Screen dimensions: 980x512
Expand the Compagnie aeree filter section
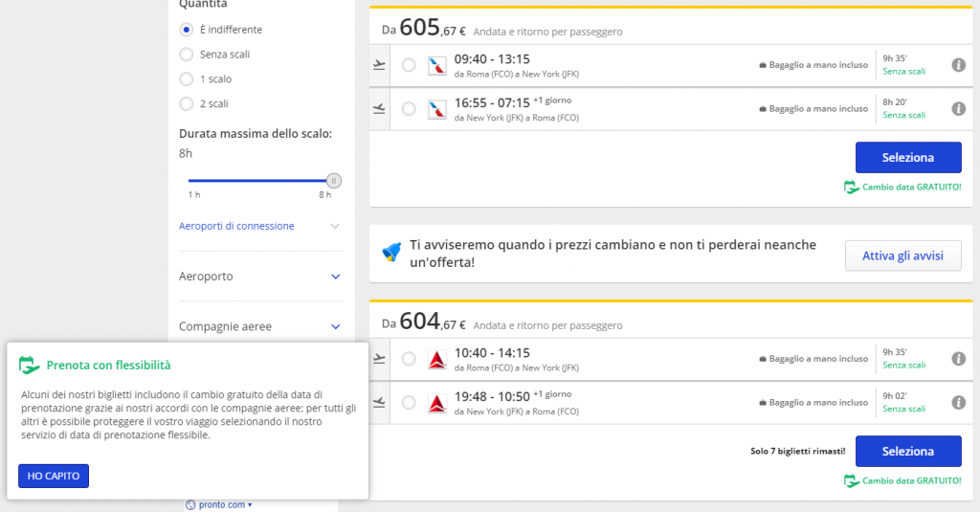point(335,326)
